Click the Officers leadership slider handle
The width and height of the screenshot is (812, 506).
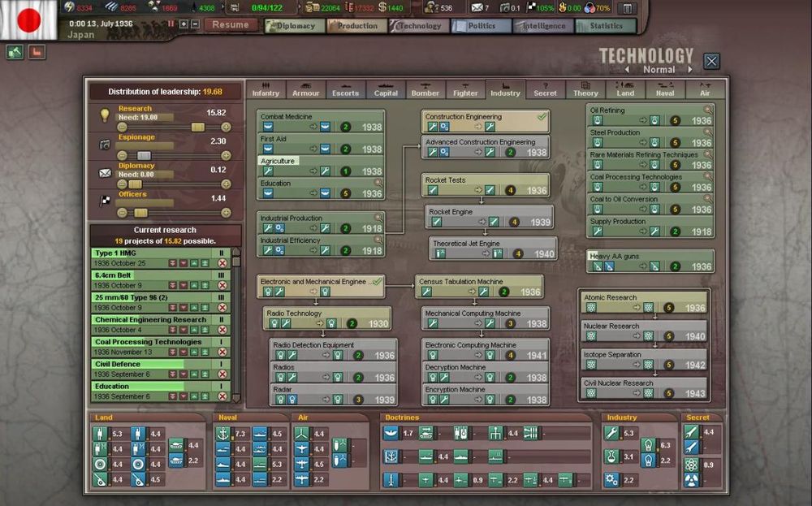click(x=140, y=212)
